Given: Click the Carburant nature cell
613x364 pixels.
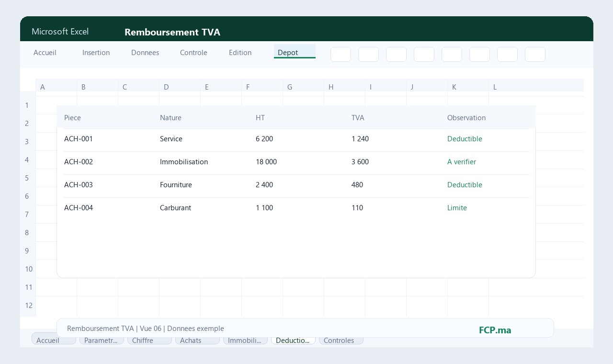Looking at the screenshot, I should tap(175, 208).
